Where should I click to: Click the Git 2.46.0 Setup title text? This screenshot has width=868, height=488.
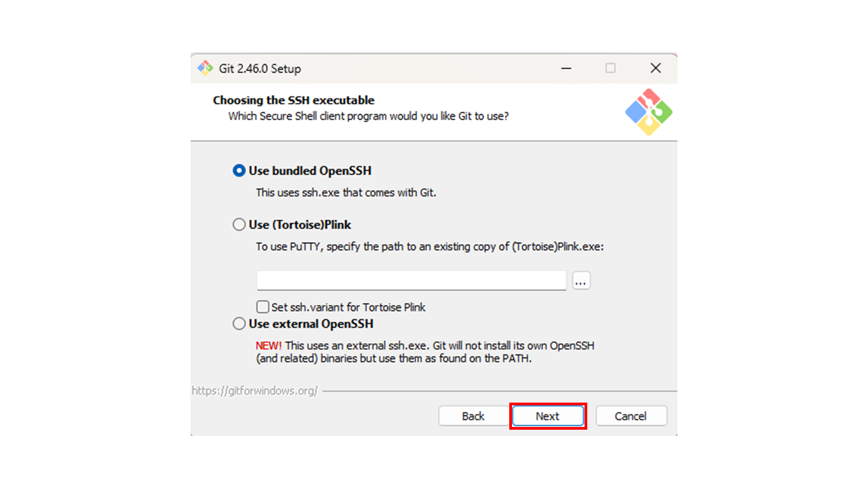(260, 68)
